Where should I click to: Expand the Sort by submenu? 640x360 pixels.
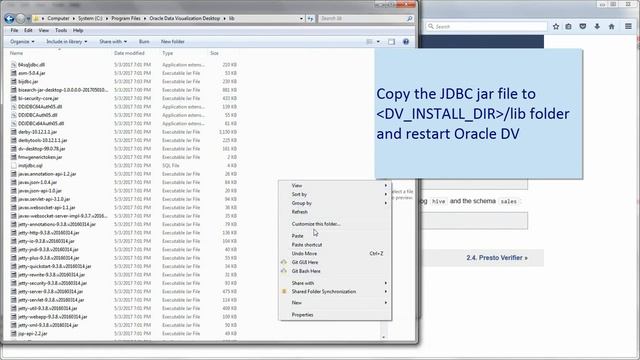tap(334, 194)
